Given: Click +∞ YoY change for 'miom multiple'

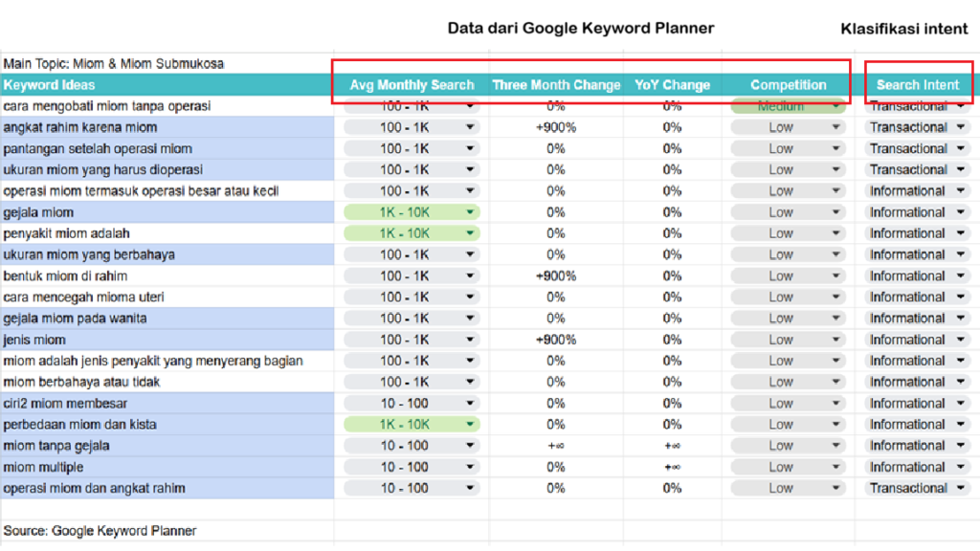Looking at the screenshot, I should pyautogui.click(x=673, y=467).
